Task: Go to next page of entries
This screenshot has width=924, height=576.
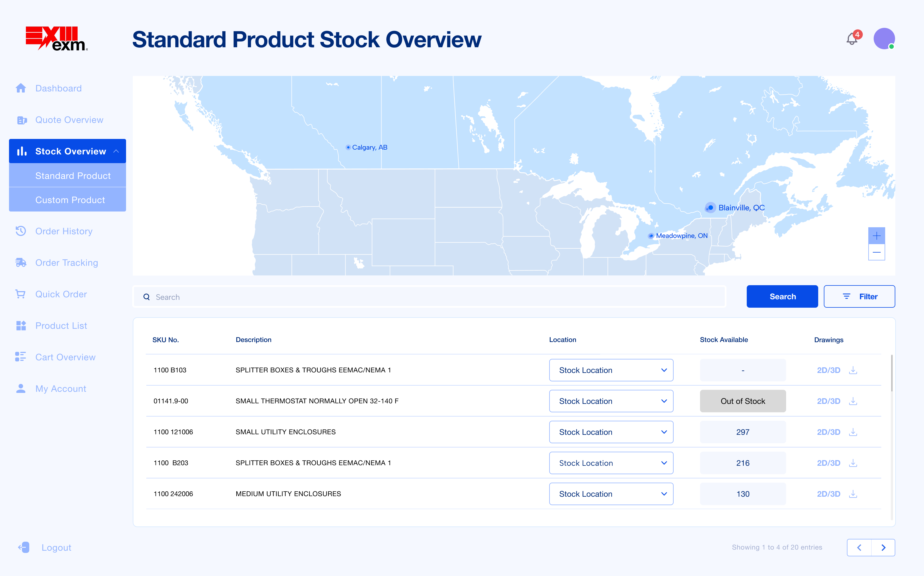Action: click(x=883, y=547)
